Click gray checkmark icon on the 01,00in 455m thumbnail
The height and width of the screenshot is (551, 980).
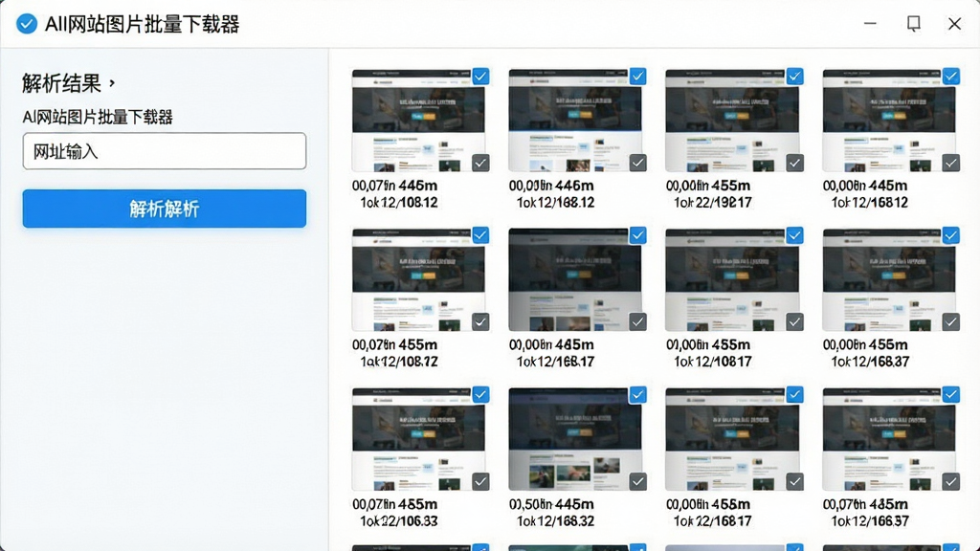(795, 321)
